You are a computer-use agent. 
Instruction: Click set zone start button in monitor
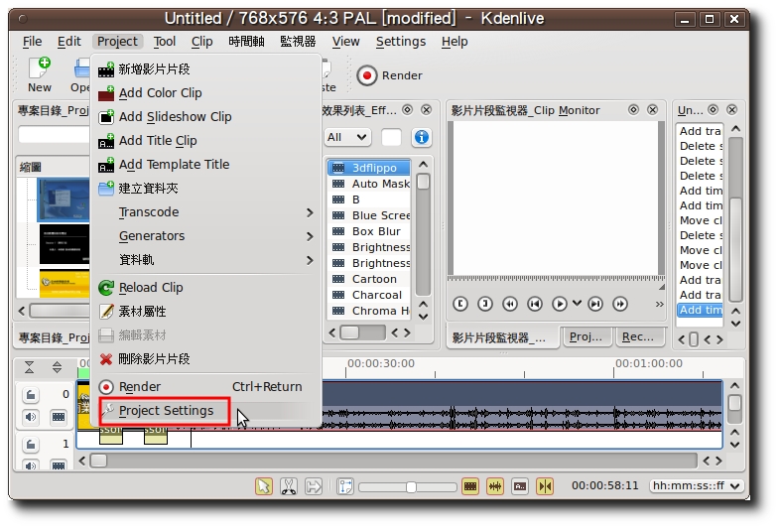pyautogui.click(x=460, y=304)
